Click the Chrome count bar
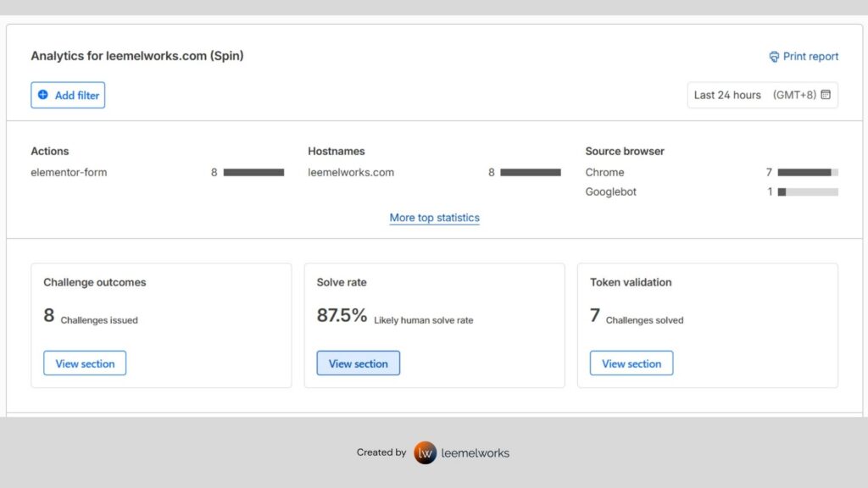This screenshot has height=488, width=868. click(x=808, y=173)
